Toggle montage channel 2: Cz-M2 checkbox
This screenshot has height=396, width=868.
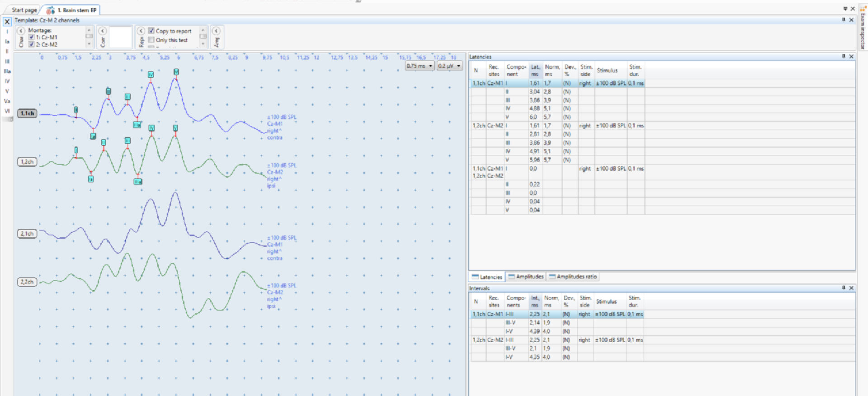[x=32, y=44]
